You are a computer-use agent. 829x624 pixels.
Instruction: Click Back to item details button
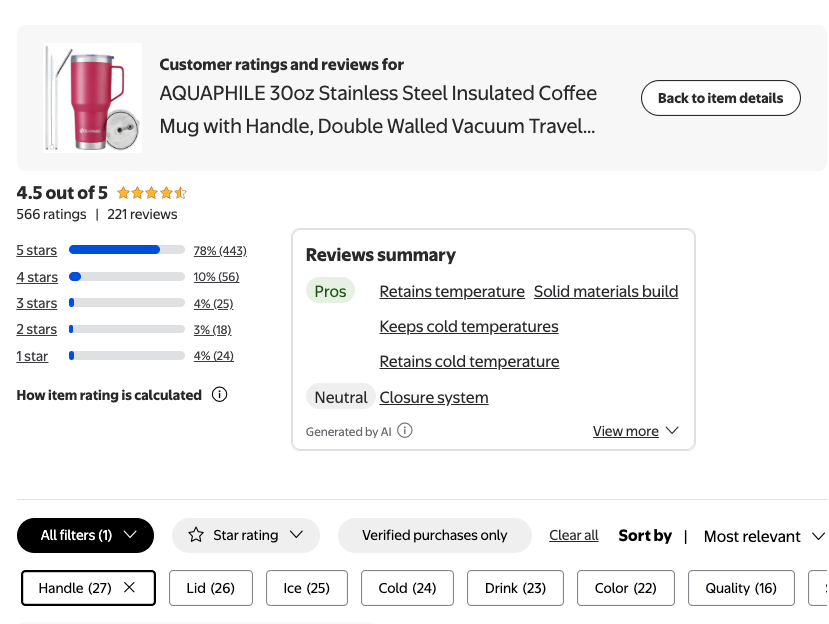tap(720, 98)
